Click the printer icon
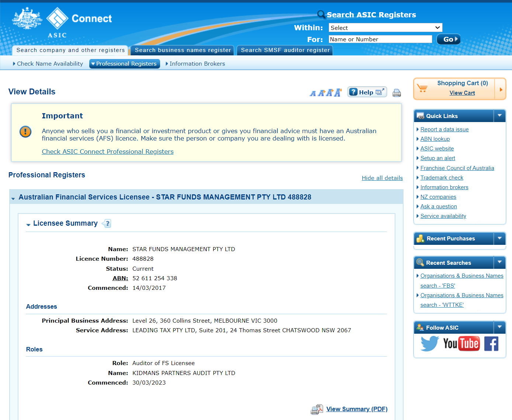This screenshot has height=420, width=512. (x=397, y=93)
